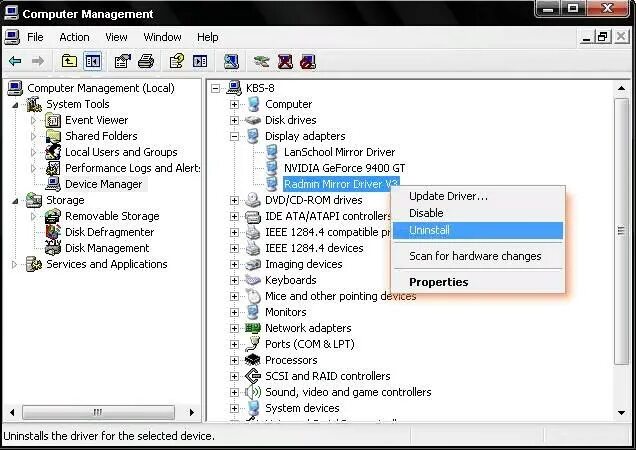The width and height of the screenshot is (636, 450).
Task: Click the right pane scroll down arrow
Action: tap(621, 413)
